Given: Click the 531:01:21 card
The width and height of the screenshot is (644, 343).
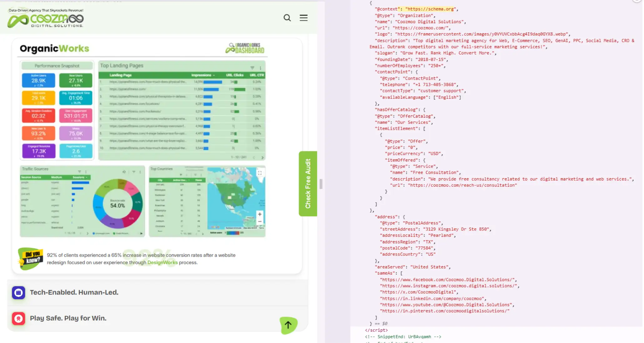Looking at the screenshot, I should 76,116.
